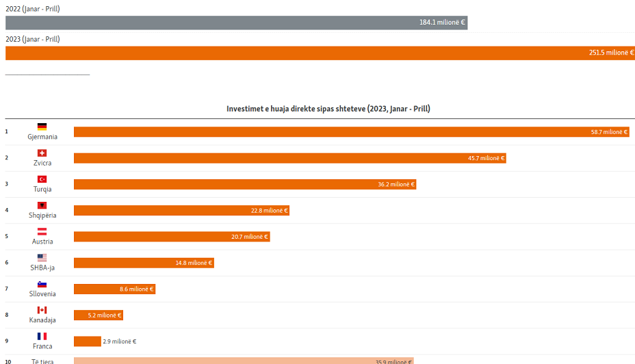Click the Kanadaja country label
This screenshot has height=364, width=635.
click(42, 320)
